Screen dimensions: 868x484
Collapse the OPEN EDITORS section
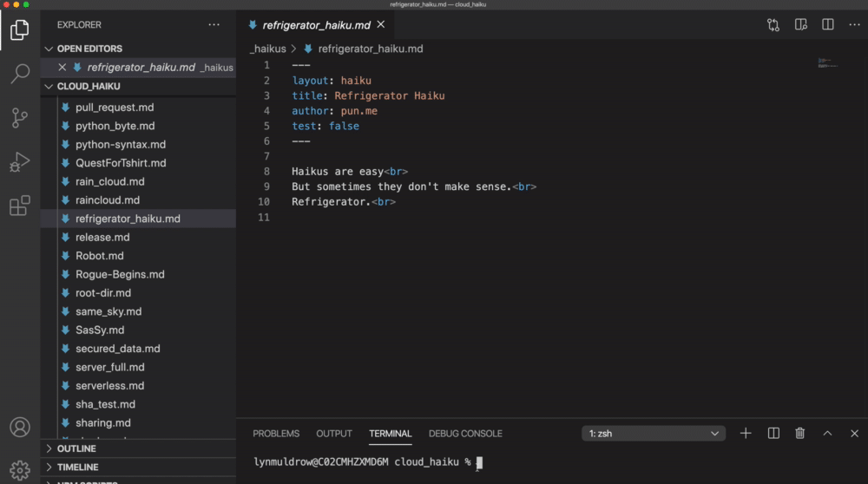[x=138, y=49]
